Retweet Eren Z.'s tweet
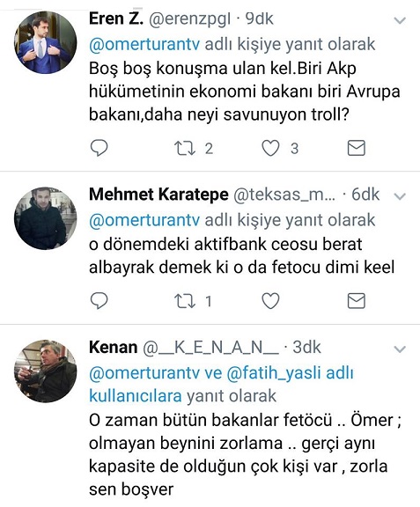420x507 pixels. pos(185,149)
